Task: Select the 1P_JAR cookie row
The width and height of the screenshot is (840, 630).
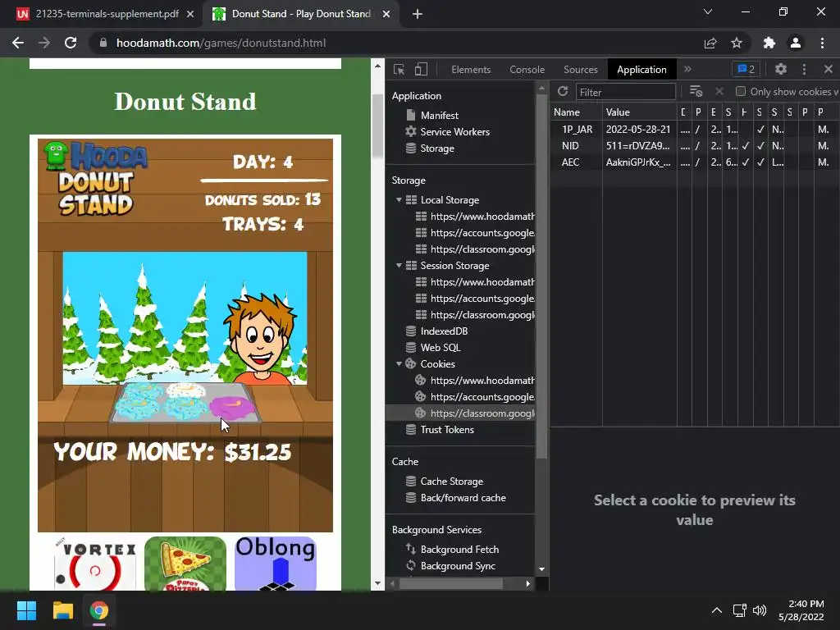Action: click(695, 129)
